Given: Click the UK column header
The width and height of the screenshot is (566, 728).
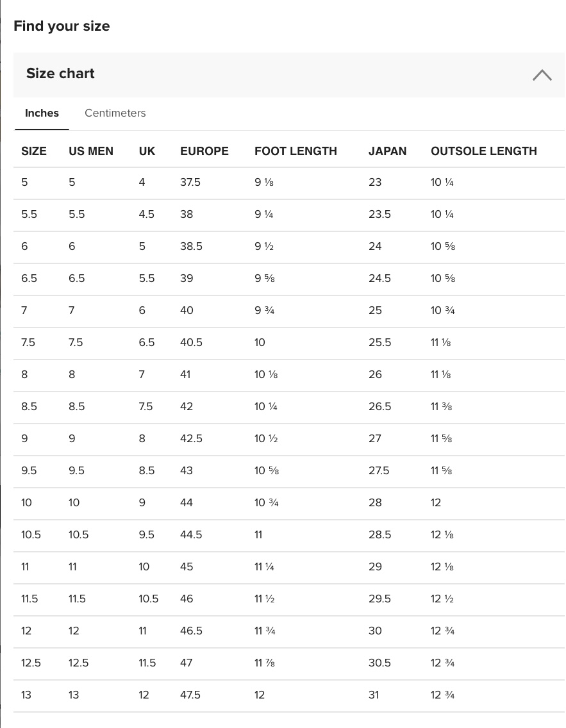Looking at the screenshot, I should coord(147,151).
